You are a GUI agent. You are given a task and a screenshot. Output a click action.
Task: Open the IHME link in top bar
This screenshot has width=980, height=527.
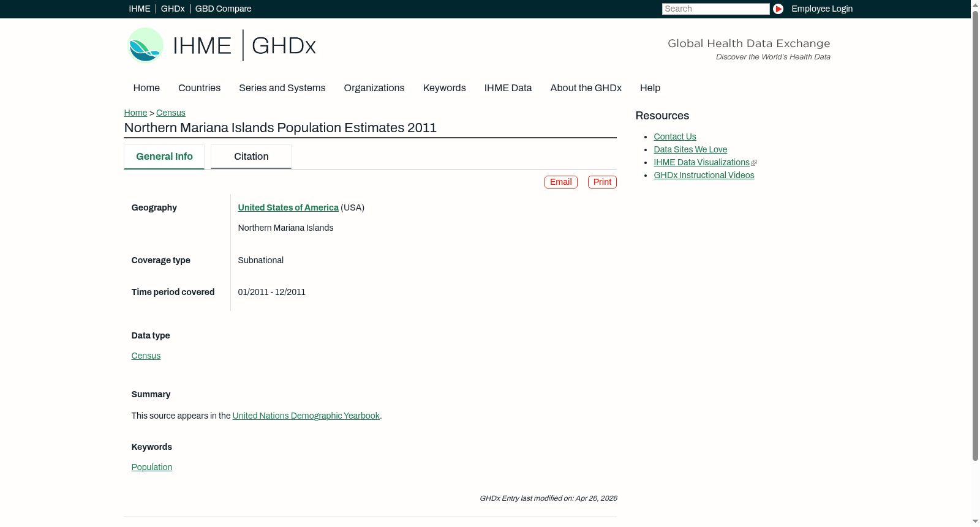(140, 9)
